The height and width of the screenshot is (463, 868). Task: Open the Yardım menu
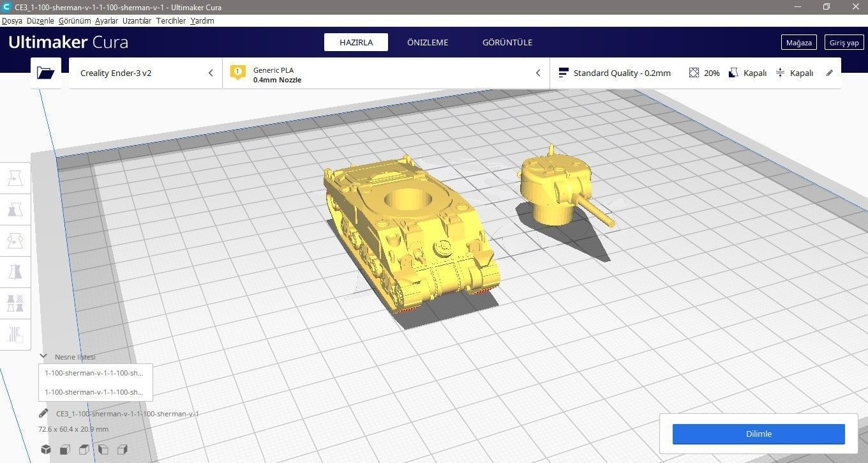202,21
